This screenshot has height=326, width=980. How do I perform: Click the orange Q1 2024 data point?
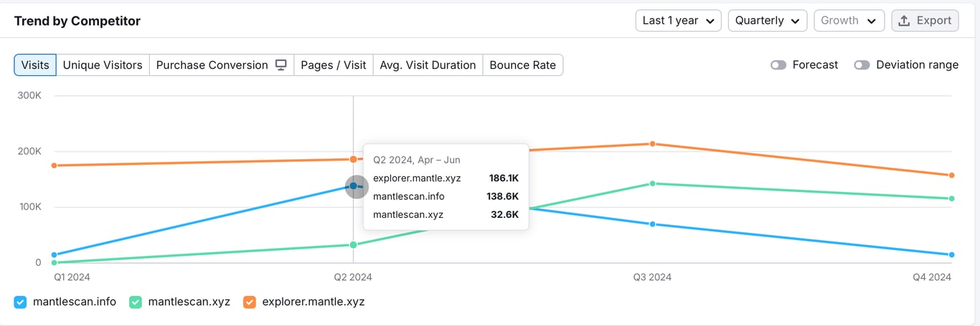pyautogui.click(x=55, y=166)
